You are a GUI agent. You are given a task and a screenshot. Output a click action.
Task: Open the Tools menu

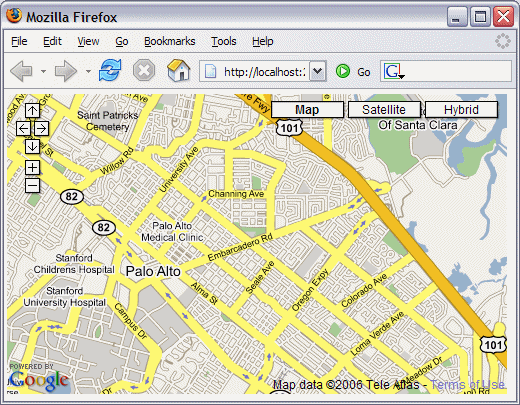pyautogui.click(x=224, y=41)
